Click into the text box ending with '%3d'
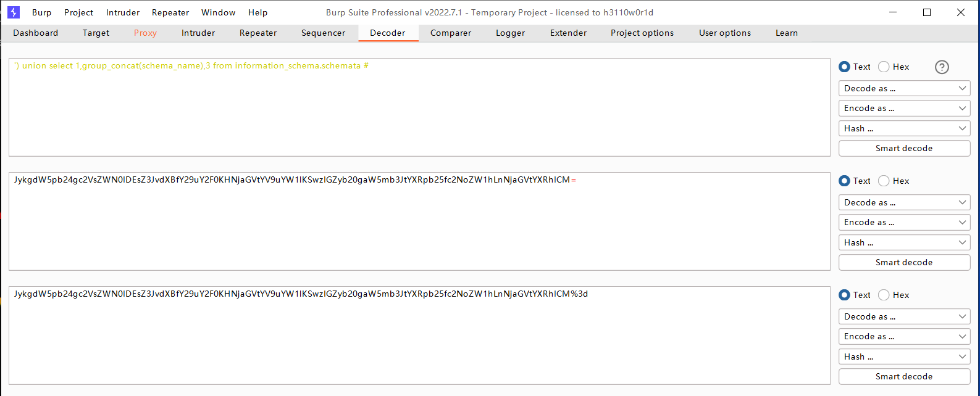Viewport: 980px width, 396px height. [419, 336]
